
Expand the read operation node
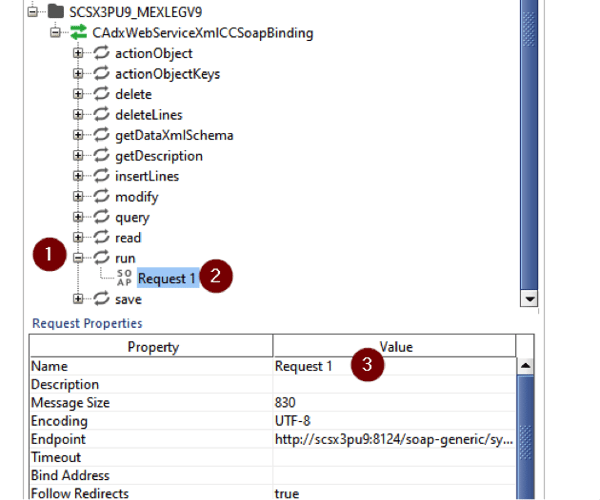pos(78,238)
